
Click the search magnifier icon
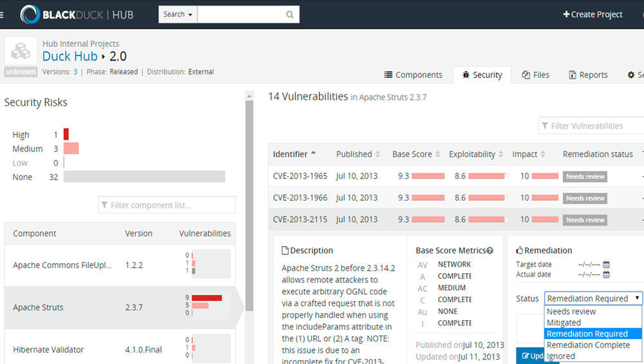(290, 14)
